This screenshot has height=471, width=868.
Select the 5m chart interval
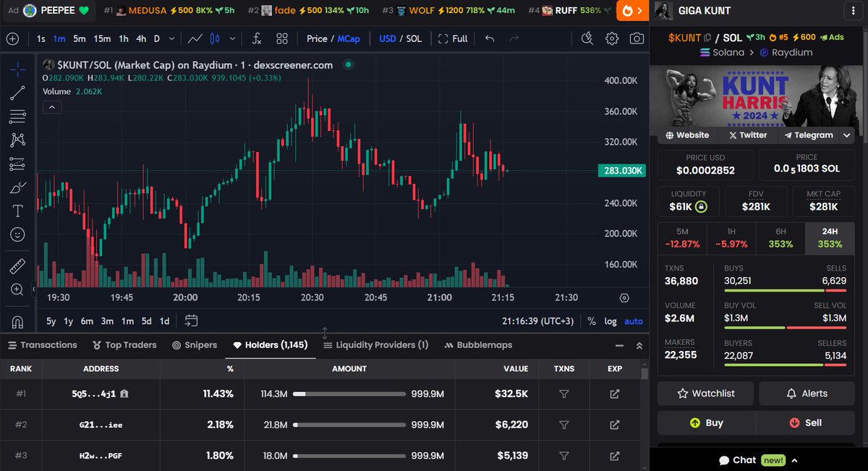click(x=79, y=38)
